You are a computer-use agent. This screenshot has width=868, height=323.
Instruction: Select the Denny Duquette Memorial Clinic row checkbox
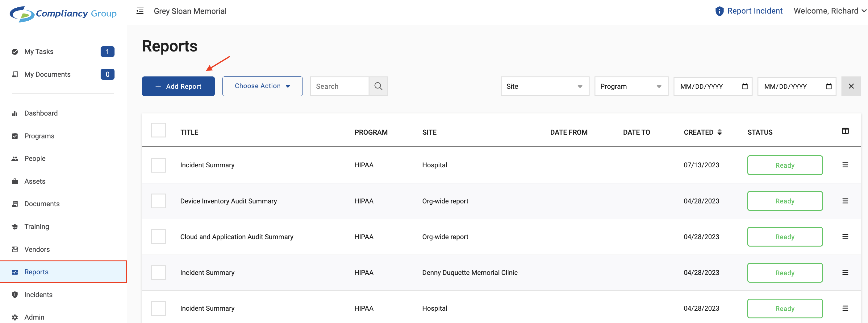click(x=158, y=272)
